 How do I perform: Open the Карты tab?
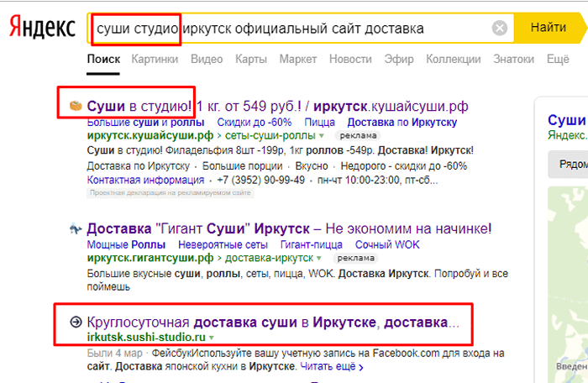pos(251,59)
